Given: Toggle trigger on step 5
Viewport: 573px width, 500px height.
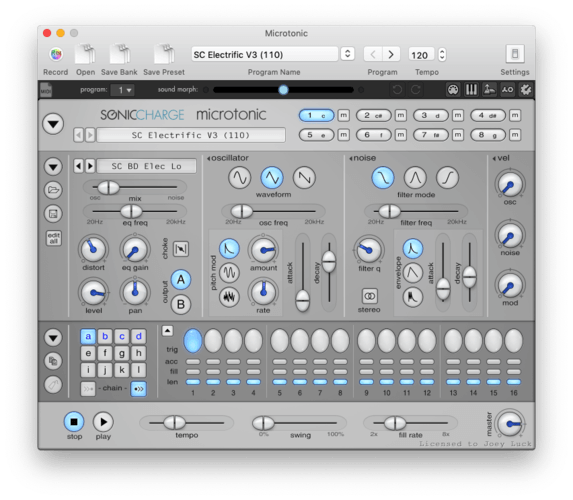Looking at the screenshot, I should [x=280, y=341].
